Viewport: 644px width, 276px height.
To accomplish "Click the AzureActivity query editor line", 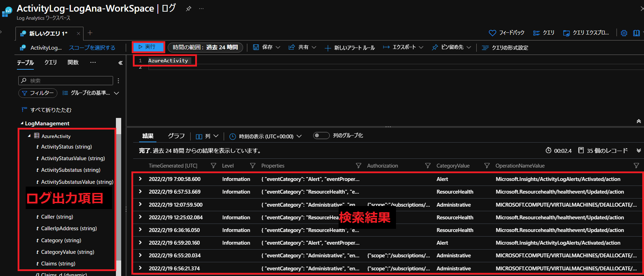I will 168,61.
